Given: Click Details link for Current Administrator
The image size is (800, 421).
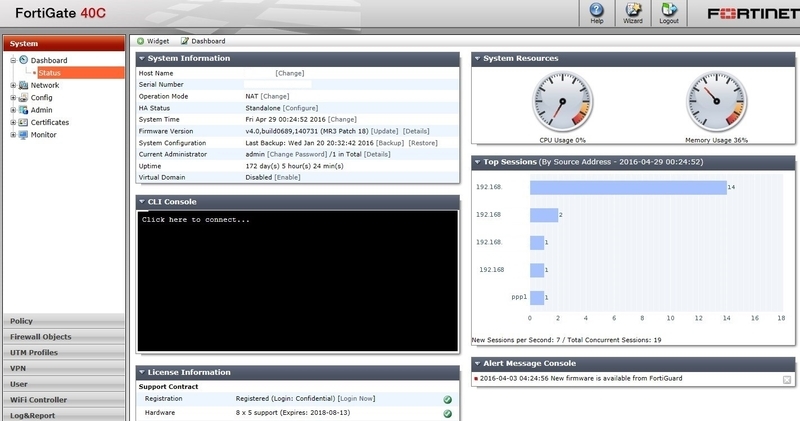Looking at the screenshot, I should (377, 154).
